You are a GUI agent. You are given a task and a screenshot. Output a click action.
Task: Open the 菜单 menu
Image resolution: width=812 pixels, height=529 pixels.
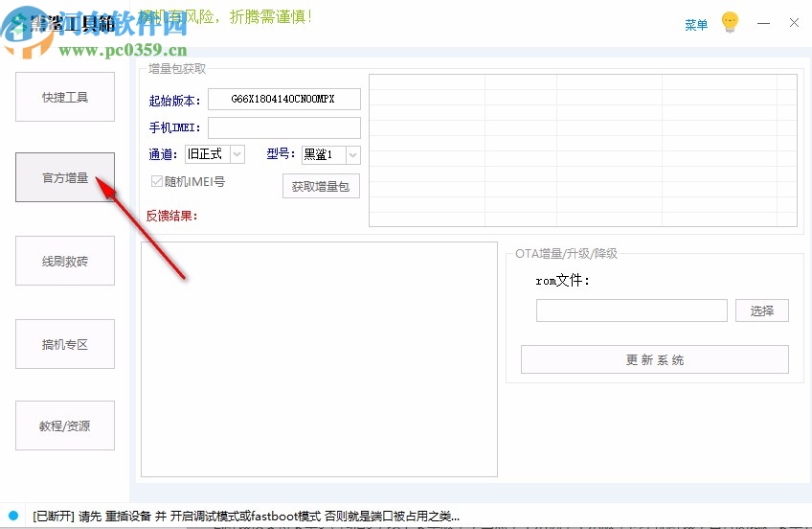click(x=695, y=25)
